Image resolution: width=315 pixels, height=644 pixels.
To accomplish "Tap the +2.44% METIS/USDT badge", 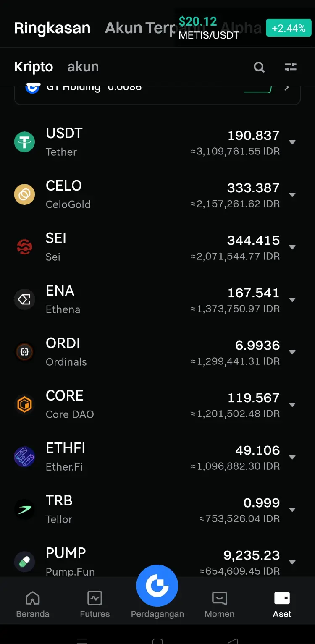I will click(x=289, y=29).
